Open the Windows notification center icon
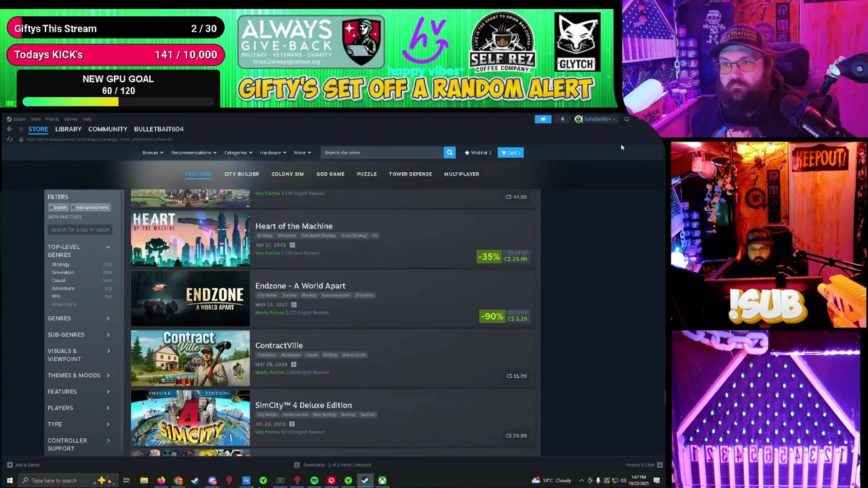 click(x=656, y=481)
